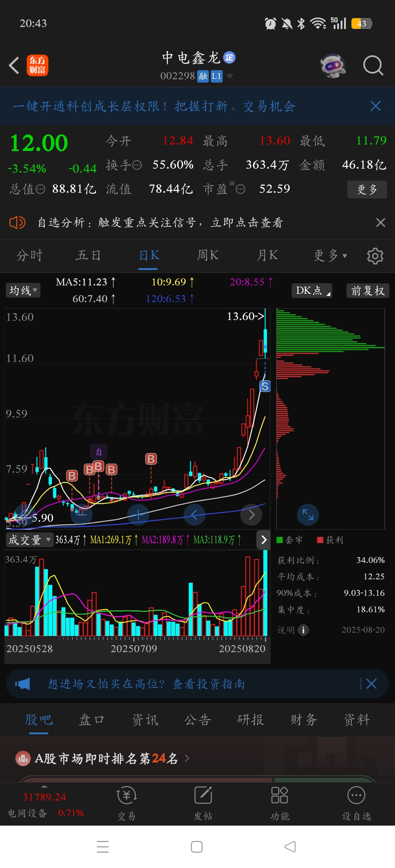The width and height of the screenshot is (395, 868).
Task: Tap the 更多 quote details button
Action: point(367,189)
